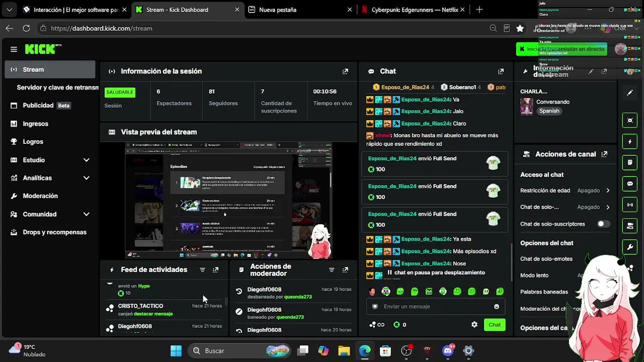
Task: Open the filter menu of Acciones de moderador
Action: coord(332,270)
